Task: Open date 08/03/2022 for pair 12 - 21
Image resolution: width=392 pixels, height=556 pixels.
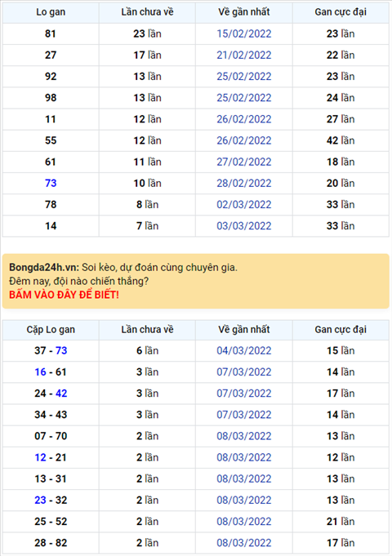Action: pos(244,457)
